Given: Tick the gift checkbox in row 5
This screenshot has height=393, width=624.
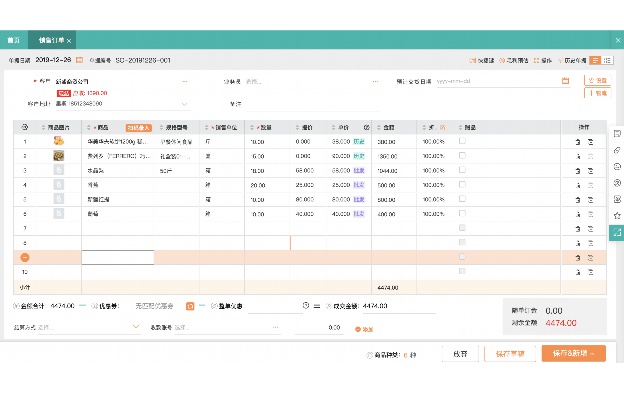Looking at the screenshot, I should click(x=462, y=199).
